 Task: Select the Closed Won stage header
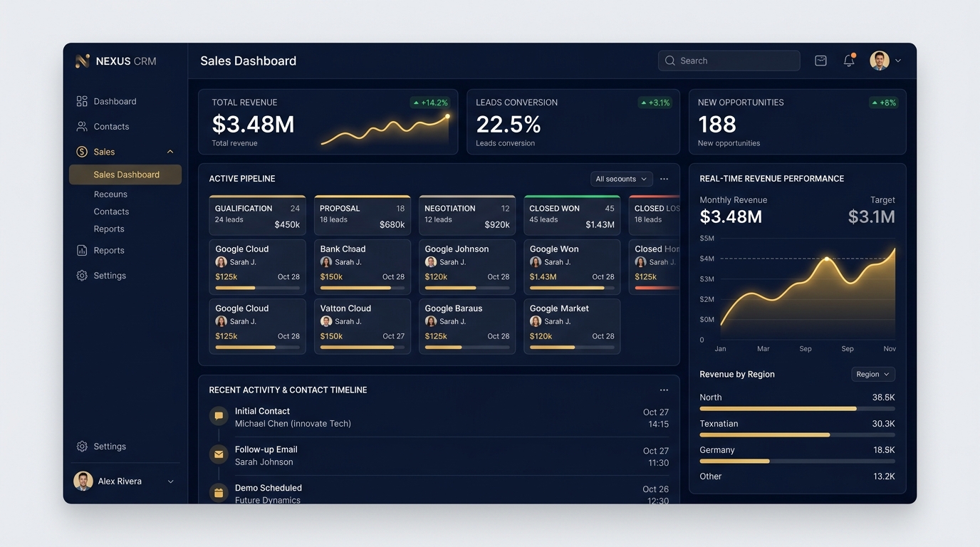pyautogui.click(x=572, y=215)
